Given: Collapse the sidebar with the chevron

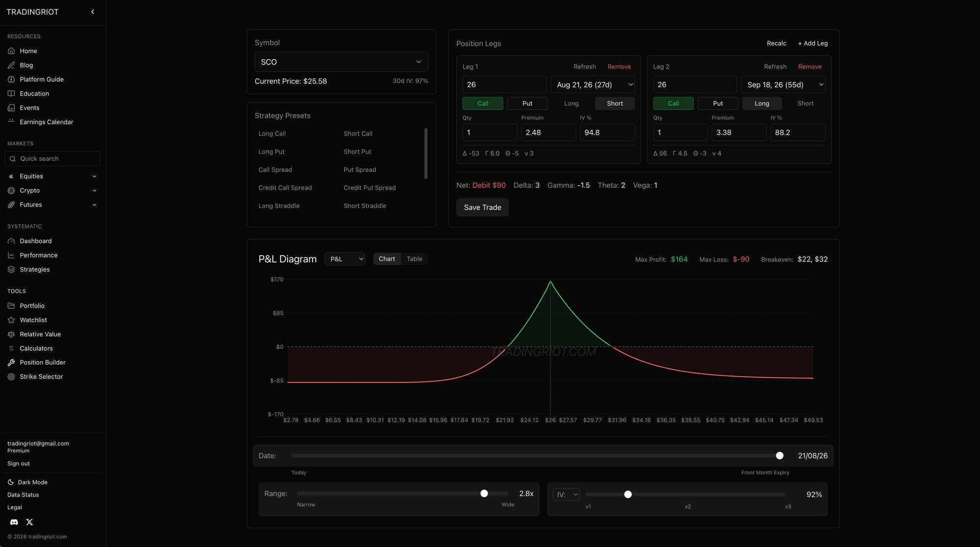Looking at the screenshot, I should pos(93,12).
